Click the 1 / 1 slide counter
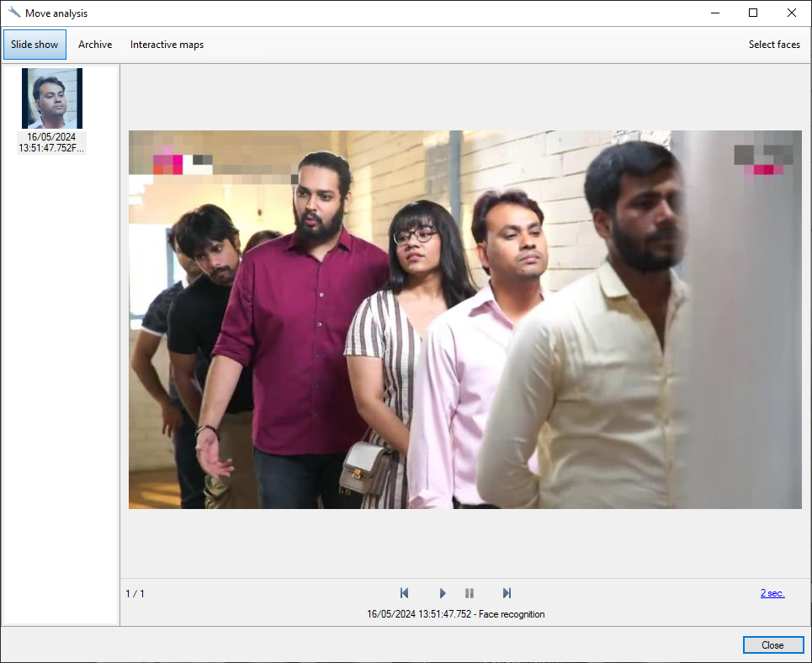 (135, 594)
